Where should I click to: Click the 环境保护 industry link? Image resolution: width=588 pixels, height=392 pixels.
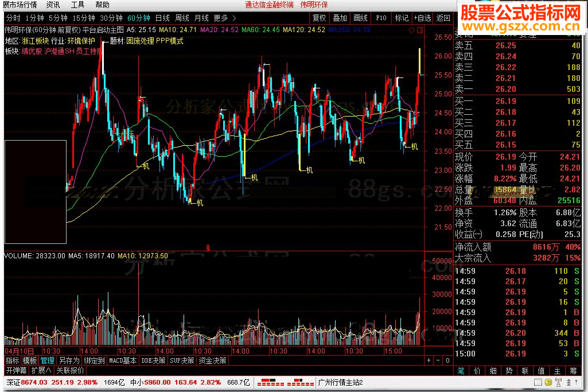81,41
